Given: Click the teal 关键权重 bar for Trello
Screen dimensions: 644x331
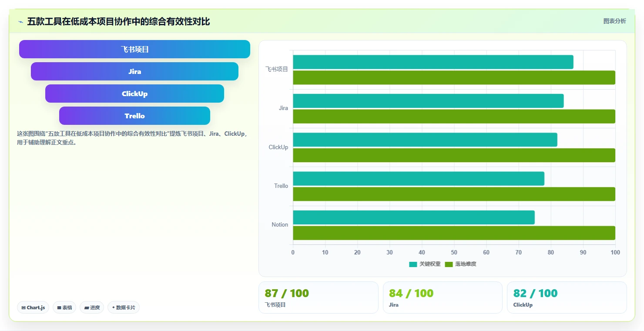Looking at the screenshot, I should click(419, 178).
